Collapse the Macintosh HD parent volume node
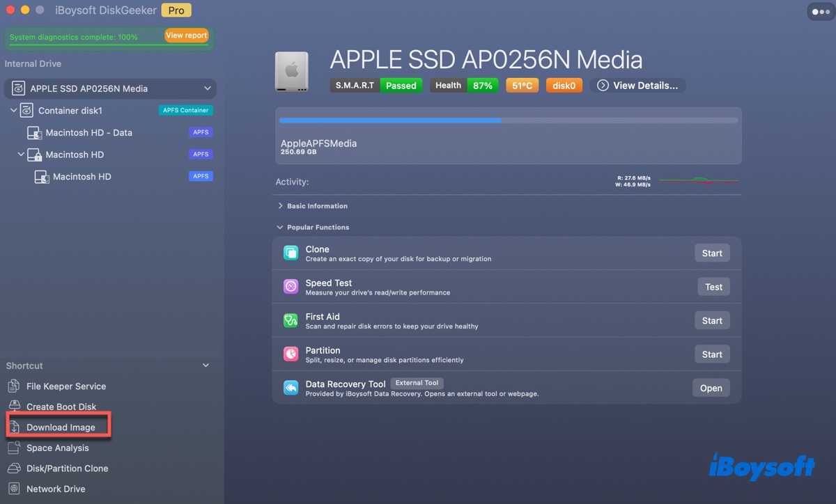Viewport: 836px width, 504px height. [x=21, y=155]
